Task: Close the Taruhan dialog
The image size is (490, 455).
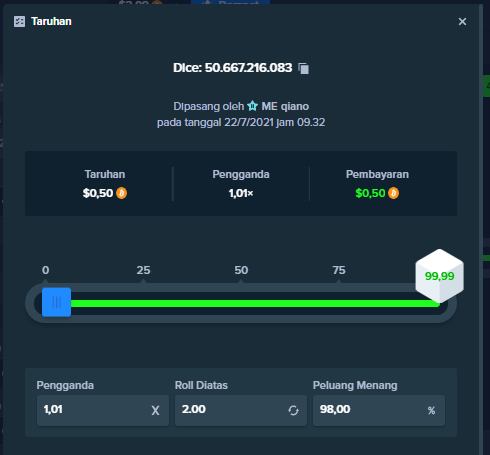Action: [x=462, y=22]
